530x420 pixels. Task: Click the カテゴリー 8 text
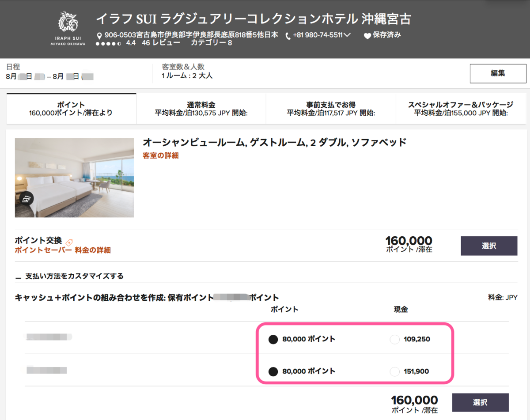[x=211, y=43]
